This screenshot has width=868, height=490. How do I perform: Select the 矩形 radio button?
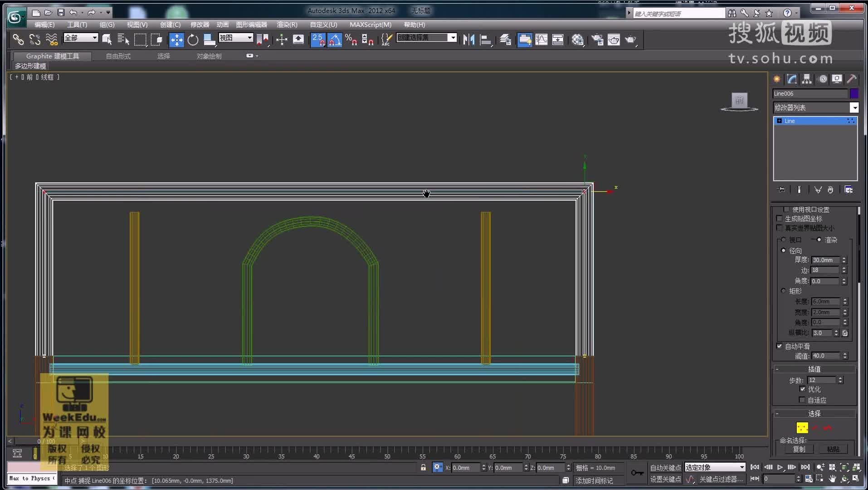784,291
